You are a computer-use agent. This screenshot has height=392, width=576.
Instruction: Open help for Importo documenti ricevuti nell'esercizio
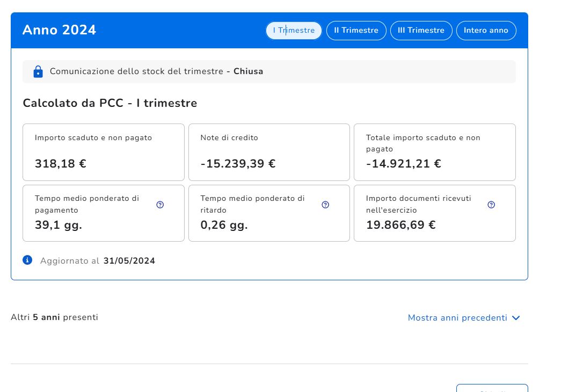pyautogui.click(x=491, y=205)
